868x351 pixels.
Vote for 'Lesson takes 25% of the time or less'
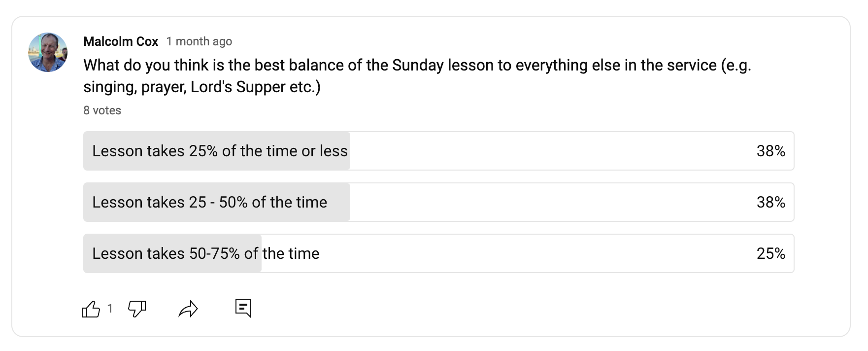click(438, 151)
